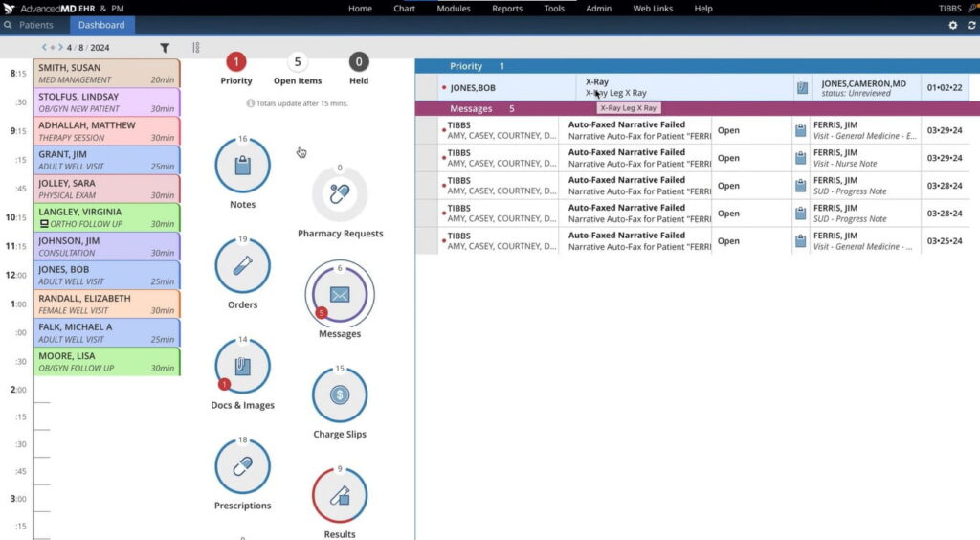Click the red badge on Messages circle
980x540 pixels.
tap(322, 312)
